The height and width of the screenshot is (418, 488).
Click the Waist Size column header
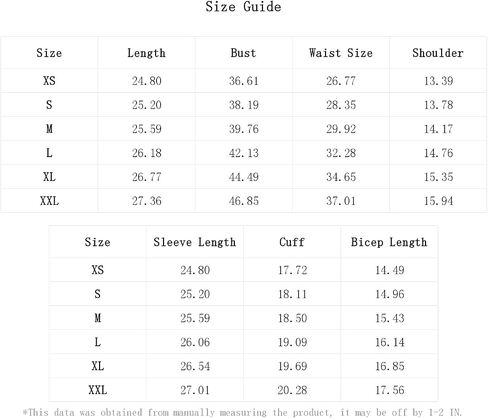tap(341, 53)
